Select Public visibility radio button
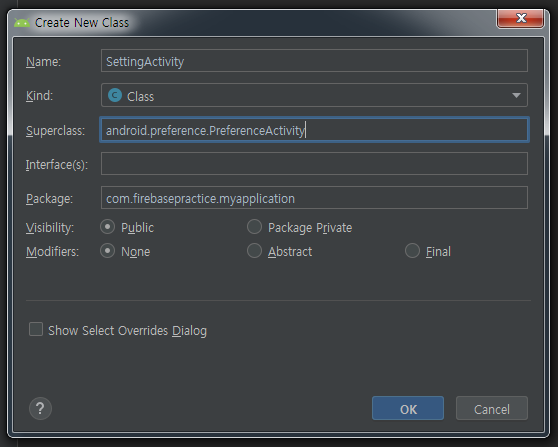The width and height of the screenshot is (558, 447). point(107,227)
